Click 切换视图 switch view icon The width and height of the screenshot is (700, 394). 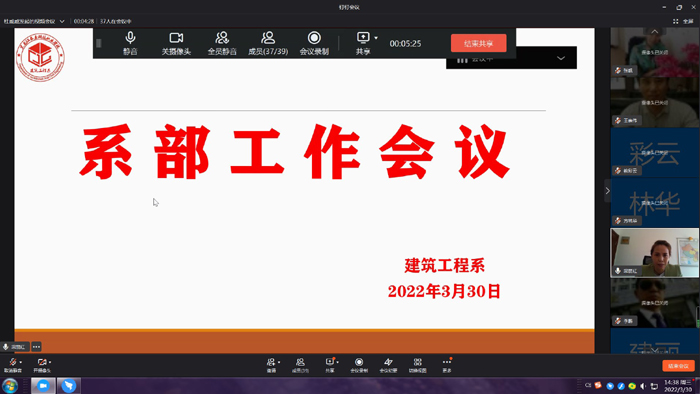pyautogui.click(x=417, y=362)
